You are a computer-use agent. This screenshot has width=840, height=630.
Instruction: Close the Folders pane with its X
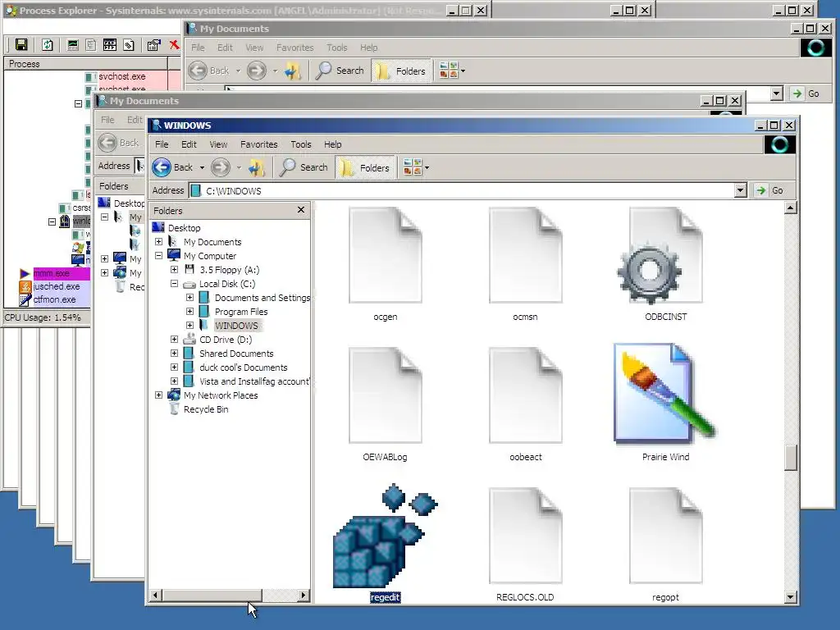[x=300, y=210]
